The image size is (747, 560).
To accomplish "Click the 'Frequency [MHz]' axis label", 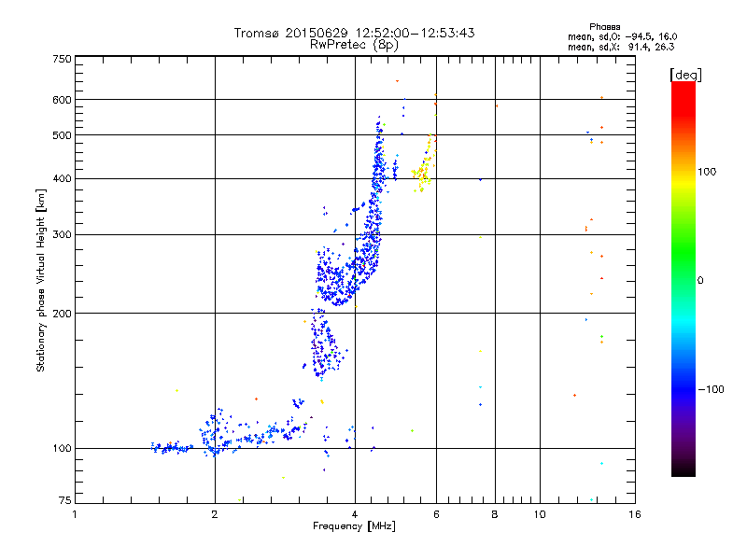I will (x=354, y=526).
